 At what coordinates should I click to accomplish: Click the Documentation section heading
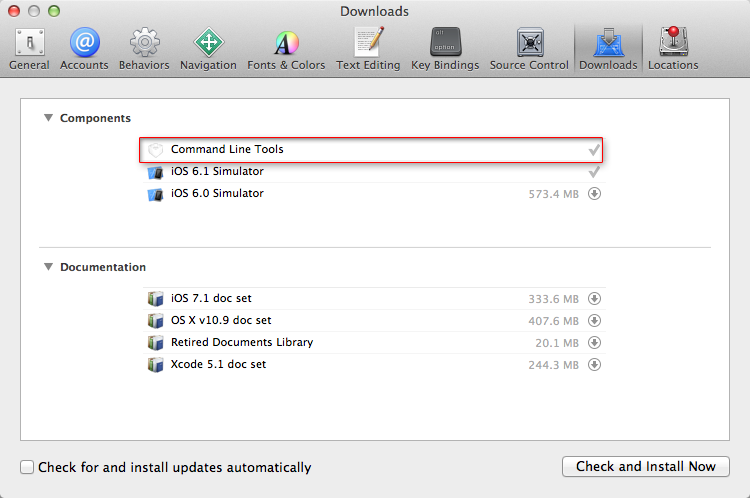(103, 267)
